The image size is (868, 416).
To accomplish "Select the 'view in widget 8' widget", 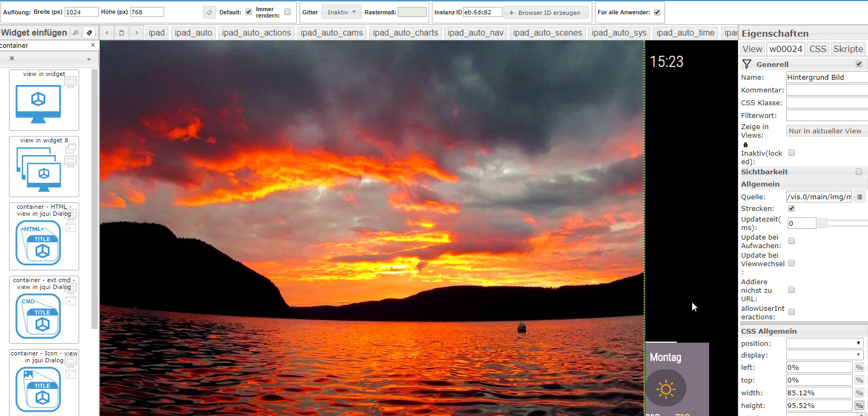I will (x=44, y=166).
